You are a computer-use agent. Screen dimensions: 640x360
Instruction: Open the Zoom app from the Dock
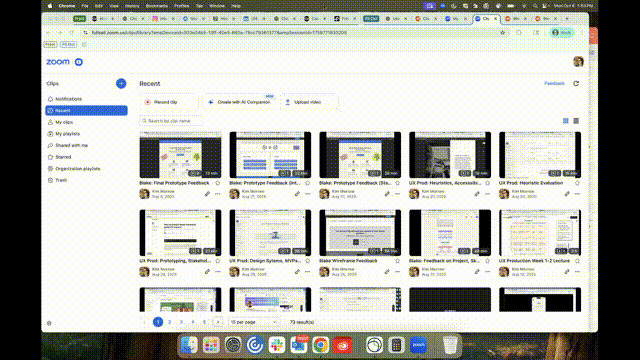pyautogui.click(x=418, y=345)
